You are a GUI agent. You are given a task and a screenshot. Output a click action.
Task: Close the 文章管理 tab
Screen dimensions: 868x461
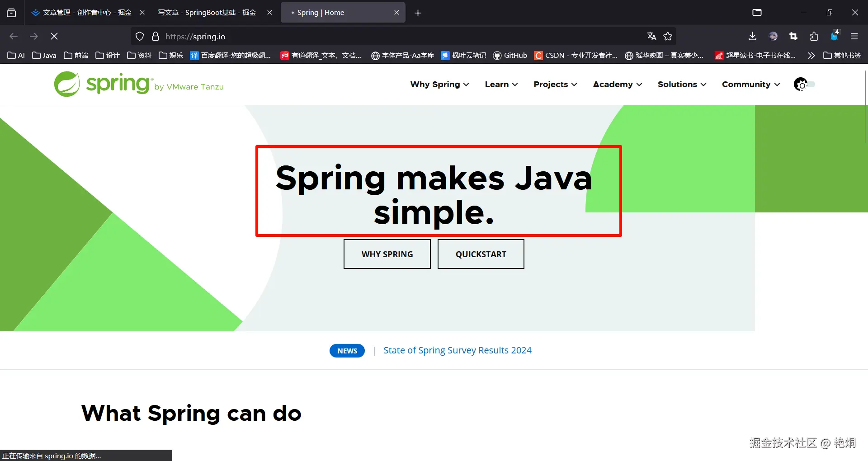[142, 13]
